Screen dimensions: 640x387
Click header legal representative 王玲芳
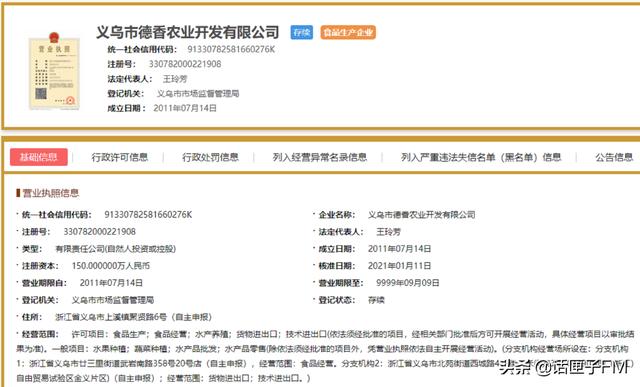tap(175, 79)
